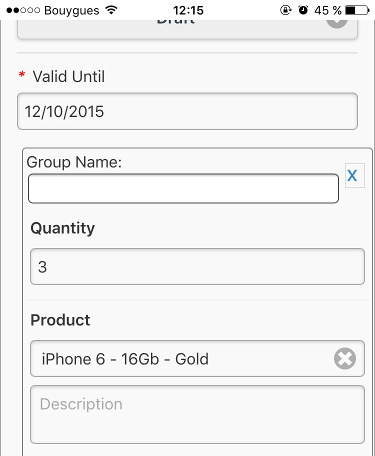Tap the Wi-Fi status icon
Viewport: 375px width, 456px height.
click(x=111, y=10)
